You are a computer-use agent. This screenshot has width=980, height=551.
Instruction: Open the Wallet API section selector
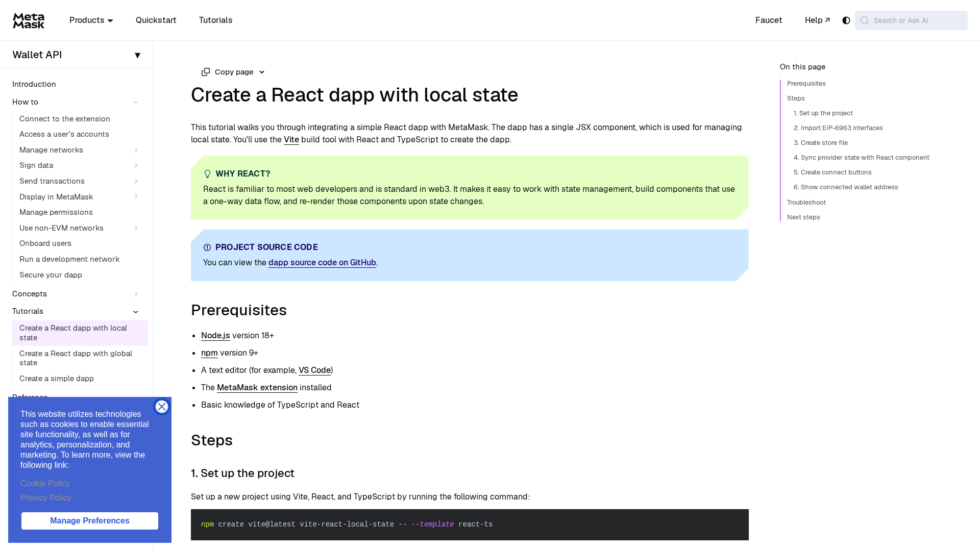point(77,55)
